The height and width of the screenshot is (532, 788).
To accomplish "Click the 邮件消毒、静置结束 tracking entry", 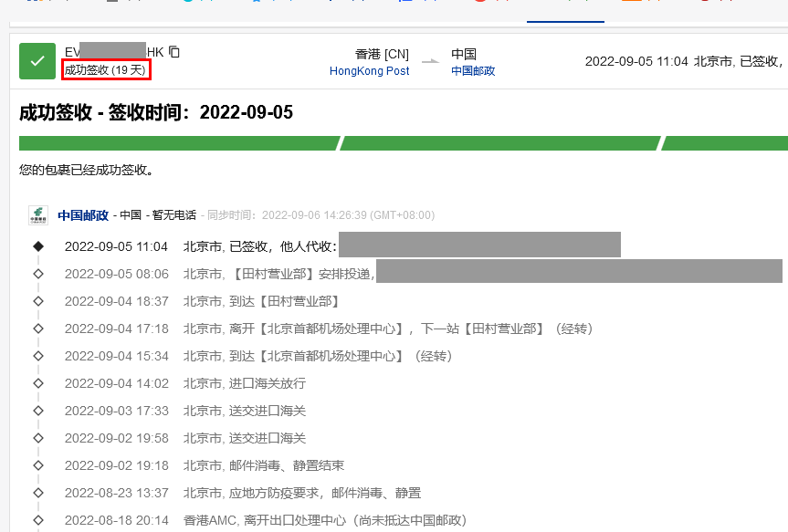I will [x=264, y=465].
